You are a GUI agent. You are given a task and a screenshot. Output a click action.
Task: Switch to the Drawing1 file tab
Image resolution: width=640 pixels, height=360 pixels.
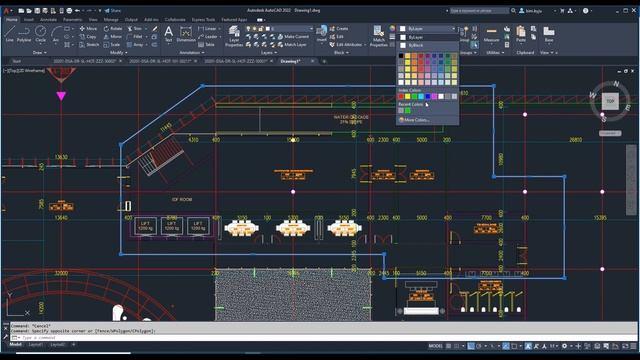click(291, 61)
